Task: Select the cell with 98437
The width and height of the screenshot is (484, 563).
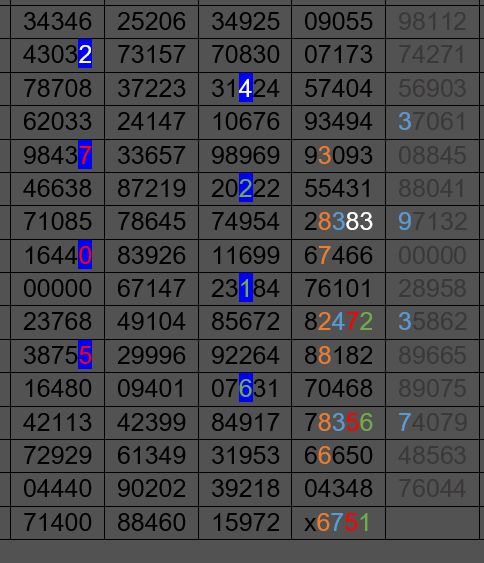Action: coord(57,155)
